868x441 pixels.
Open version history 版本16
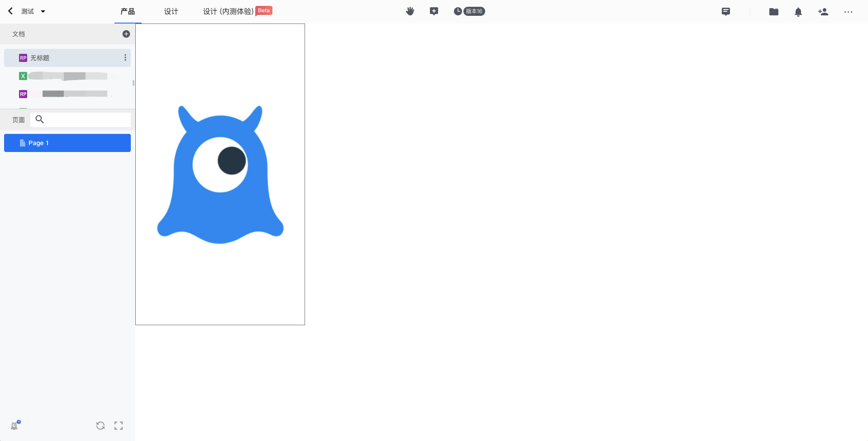tap(469, 11)
